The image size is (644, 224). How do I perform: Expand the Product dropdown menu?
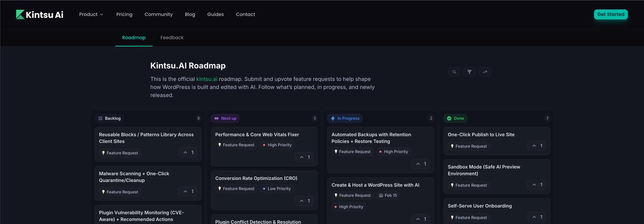91,14
